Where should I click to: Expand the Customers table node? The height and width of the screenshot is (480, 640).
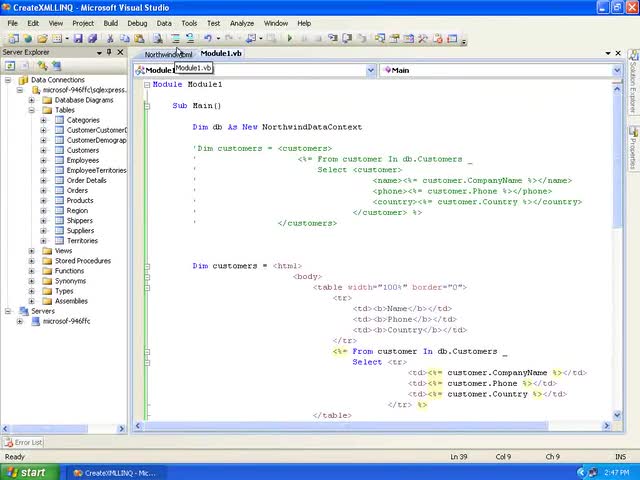(x=44, y=150)
